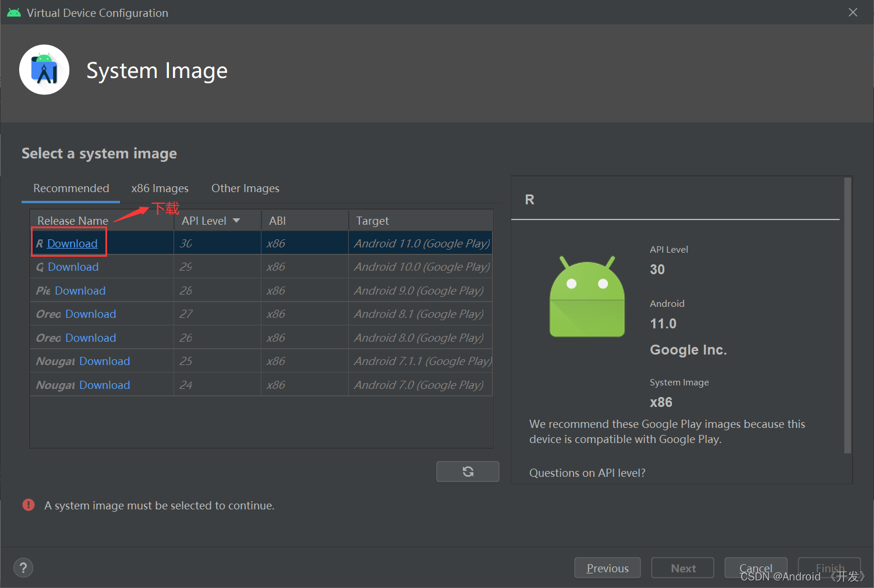Switch to the Other Images tab

245,188
